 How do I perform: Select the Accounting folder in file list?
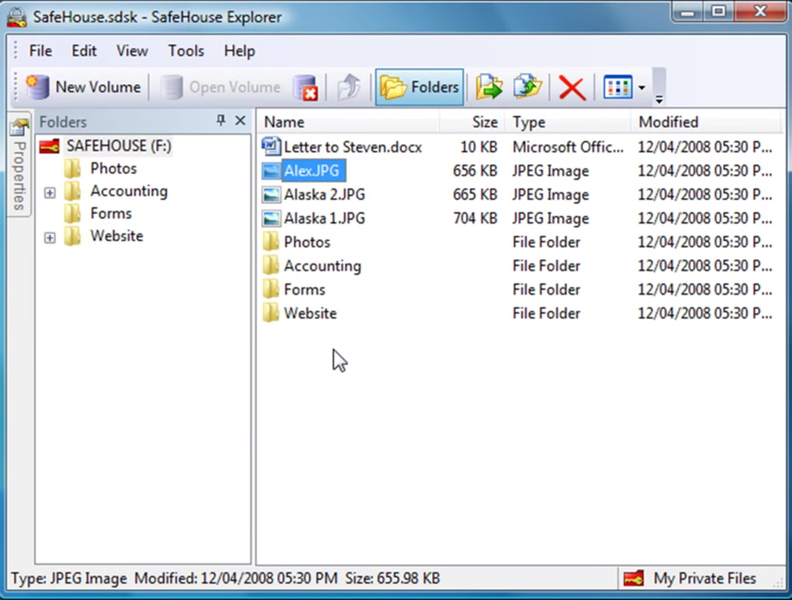pyautogui.click(x=322, y=266)
